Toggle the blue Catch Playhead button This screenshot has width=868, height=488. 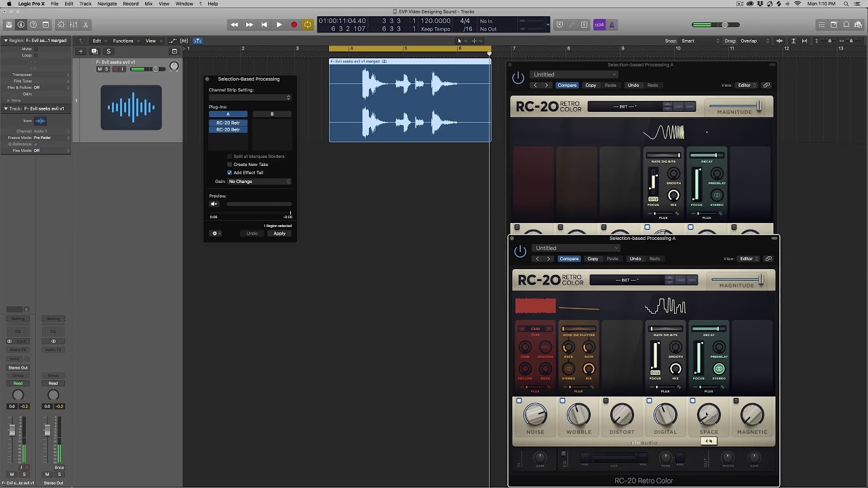pyautogui.click(x=198, y=41)
